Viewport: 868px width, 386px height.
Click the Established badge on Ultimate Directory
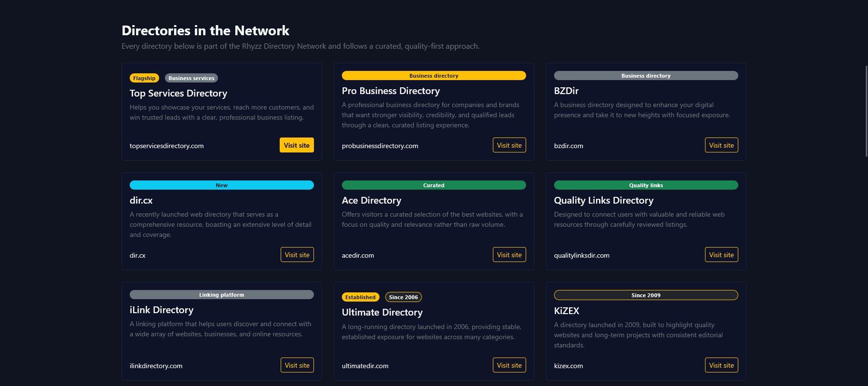[x=360, y=297]
